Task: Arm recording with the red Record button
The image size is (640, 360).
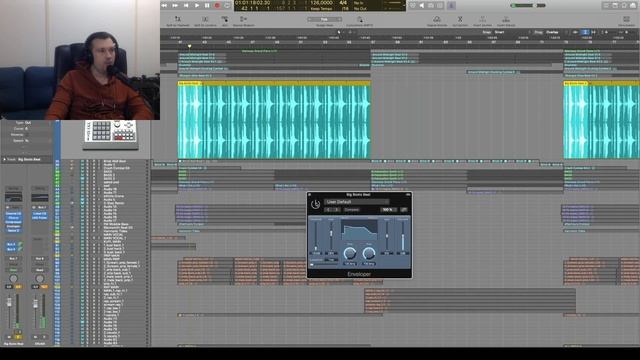Action: 217,5
